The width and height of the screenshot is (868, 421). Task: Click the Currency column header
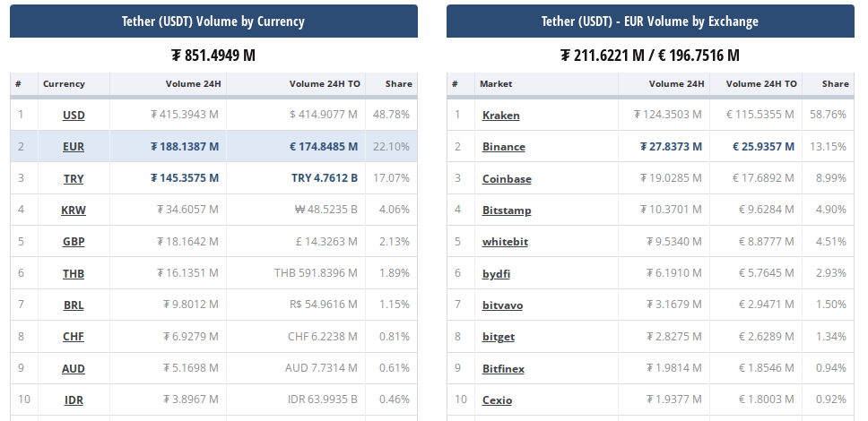click(64, 84)
